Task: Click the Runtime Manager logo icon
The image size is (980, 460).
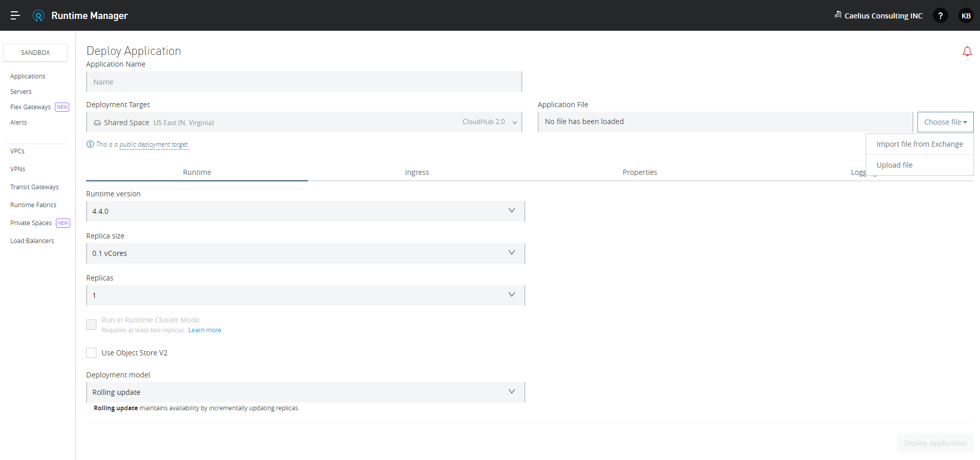Action: [38, 15]
